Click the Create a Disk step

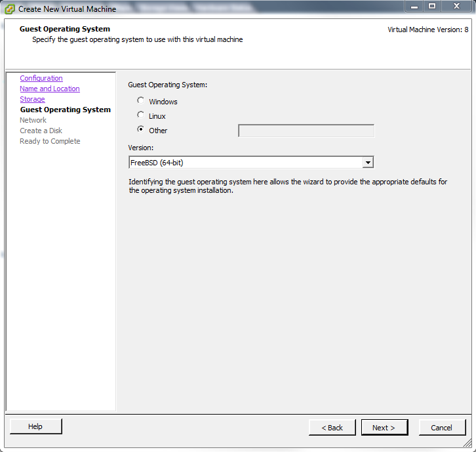pos(41,131)
